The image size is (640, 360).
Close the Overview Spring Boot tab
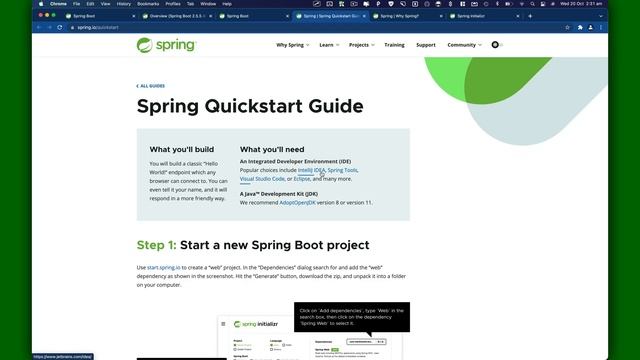211,16
